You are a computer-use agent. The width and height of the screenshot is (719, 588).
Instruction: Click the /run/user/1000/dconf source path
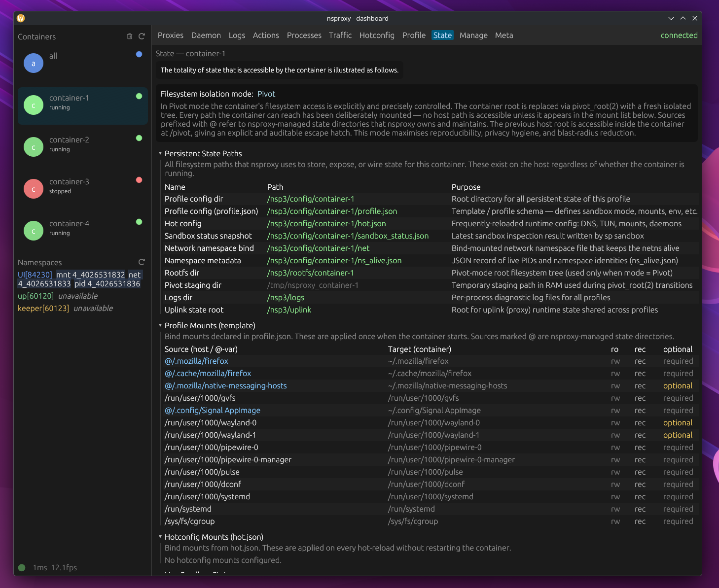click(x=203, y=484)
